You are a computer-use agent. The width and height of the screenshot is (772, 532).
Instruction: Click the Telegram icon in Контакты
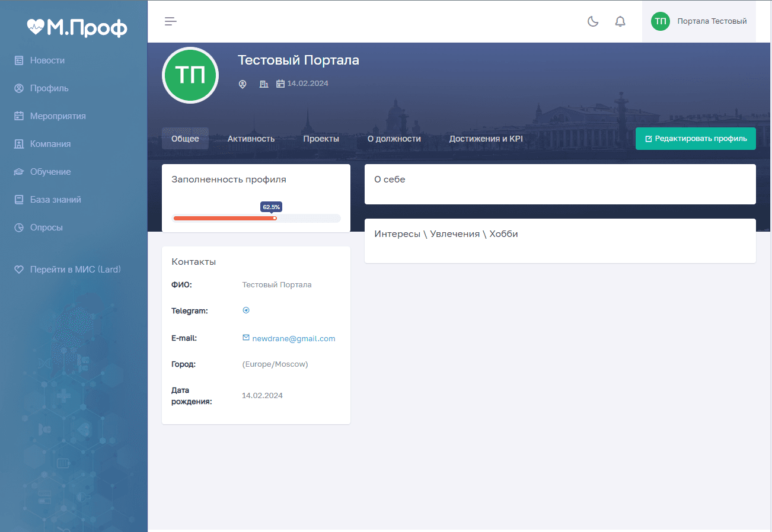246,310
